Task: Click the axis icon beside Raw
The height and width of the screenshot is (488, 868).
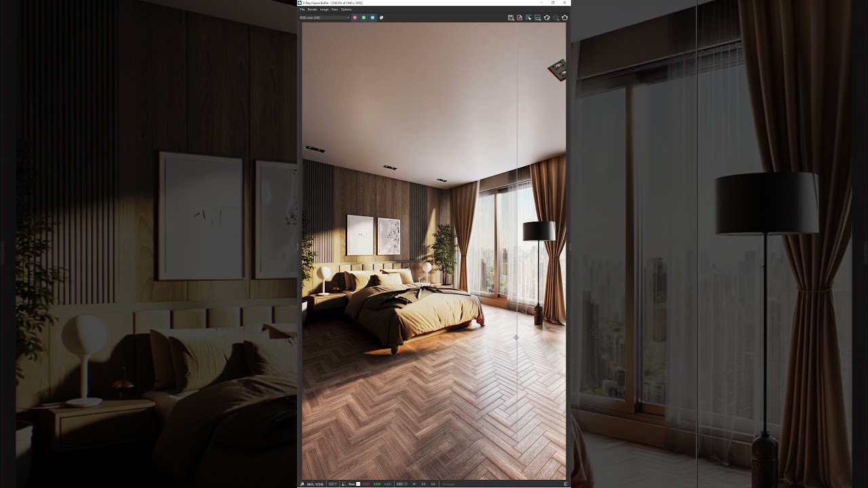Action: point(344,484)
